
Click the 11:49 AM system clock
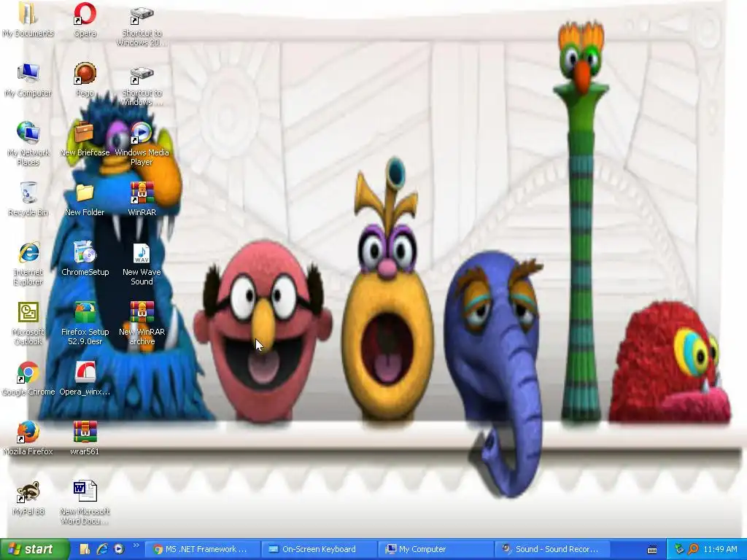pyautogui.click(x=720, y=549)
